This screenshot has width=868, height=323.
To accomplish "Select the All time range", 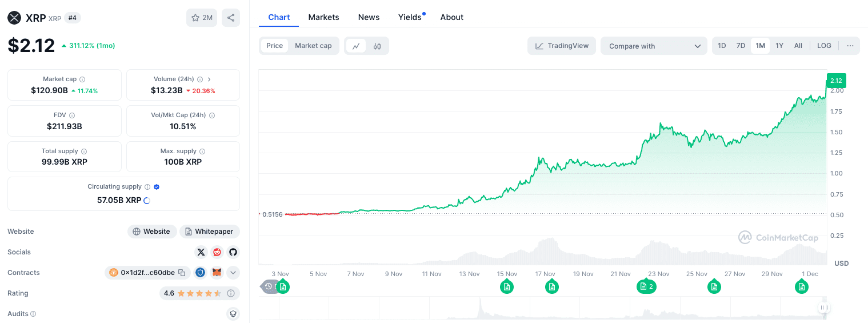I will 798,46.
